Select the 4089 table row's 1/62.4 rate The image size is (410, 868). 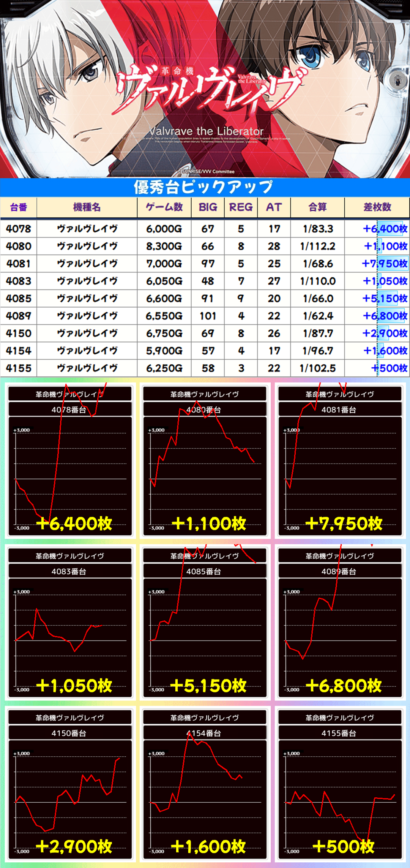pos(317,316)
